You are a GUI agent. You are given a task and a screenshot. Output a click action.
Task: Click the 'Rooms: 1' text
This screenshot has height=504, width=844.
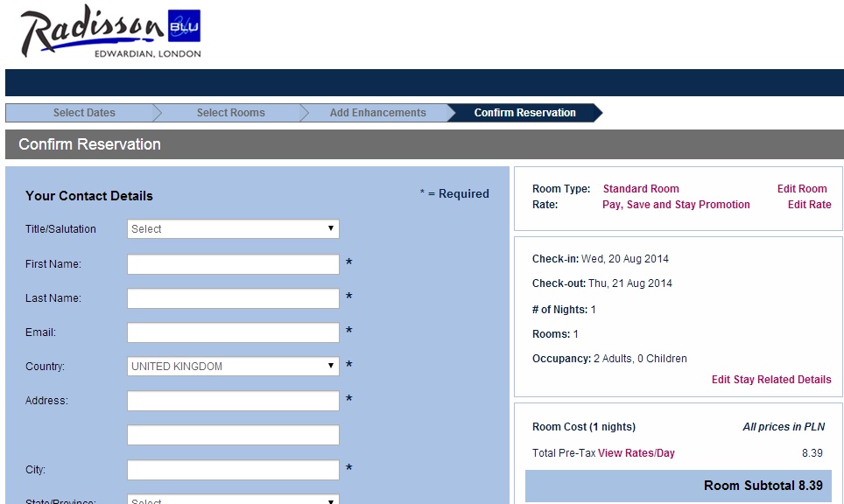point(555,334)
